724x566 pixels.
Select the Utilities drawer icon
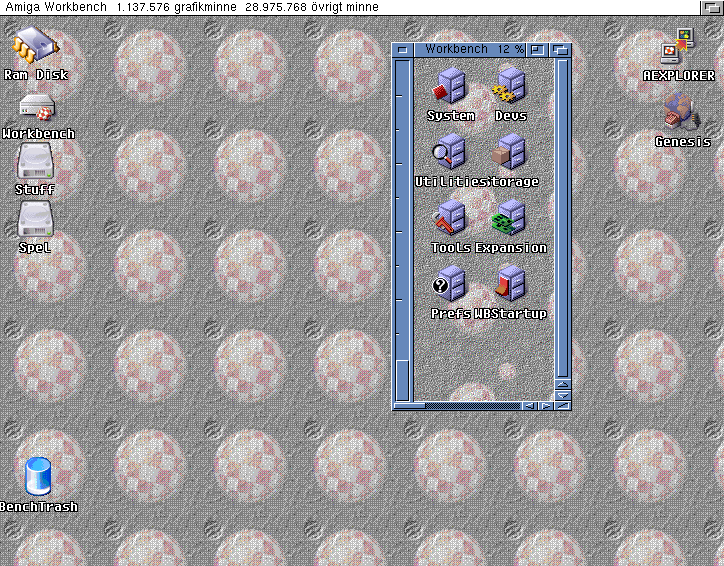449,151
